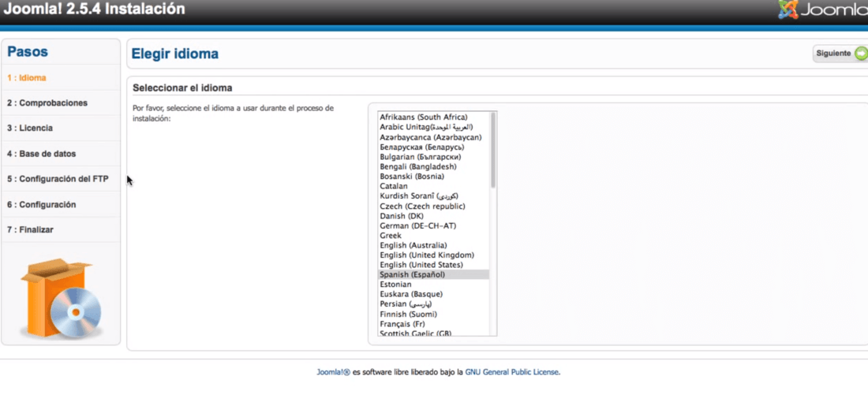Choose Bulgarian (Български) language
Screen dimensions: 868x417
click(x=433, y=157)
